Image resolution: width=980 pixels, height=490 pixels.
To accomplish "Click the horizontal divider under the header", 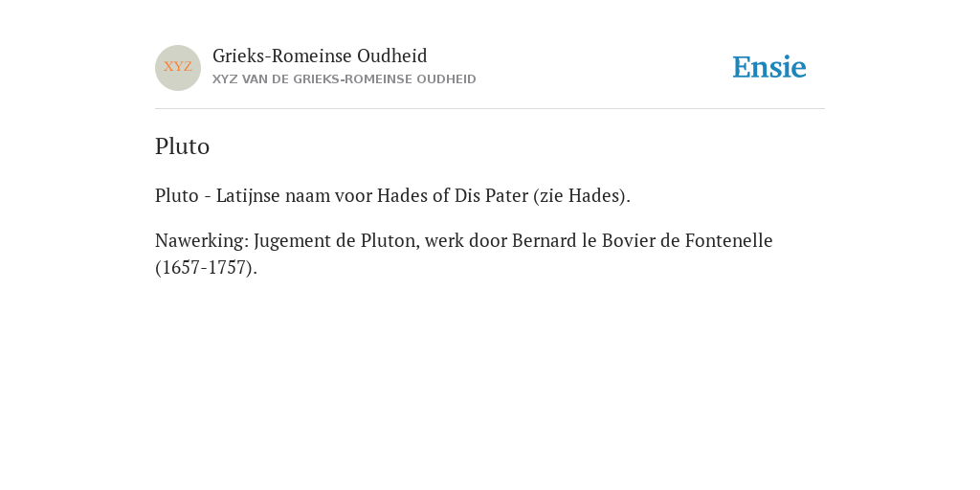I will pyautogui.click(x=490, y=109).
